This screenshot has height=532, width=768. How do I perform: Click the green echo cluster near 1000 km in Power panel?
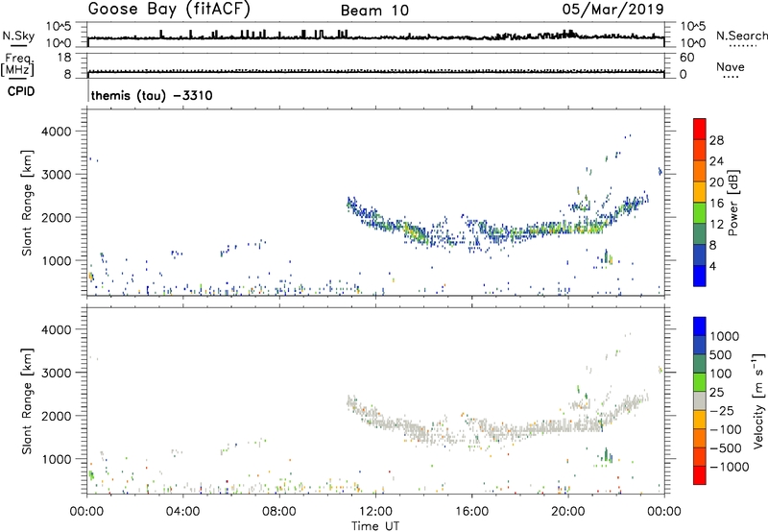point(607,257)
